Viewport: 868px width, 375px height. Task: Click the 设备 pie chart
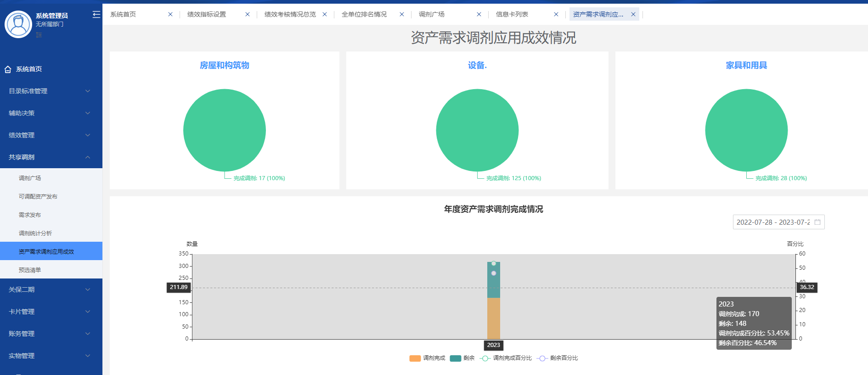click(x=477, y=130)
